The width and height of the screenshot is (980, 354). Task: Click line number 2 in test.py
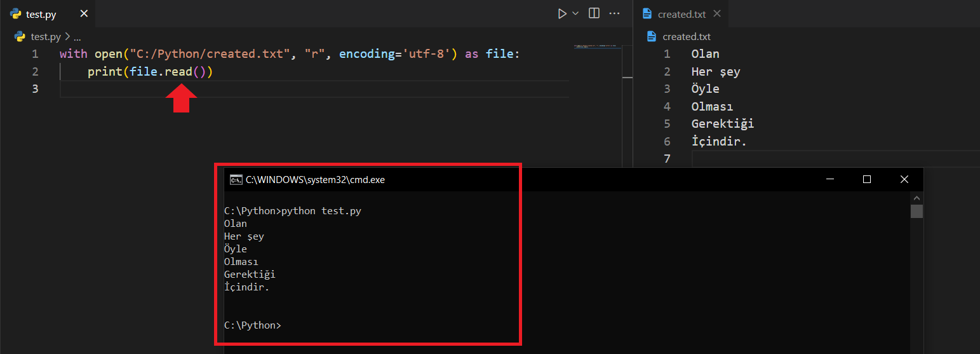click(x=35, y=71)
